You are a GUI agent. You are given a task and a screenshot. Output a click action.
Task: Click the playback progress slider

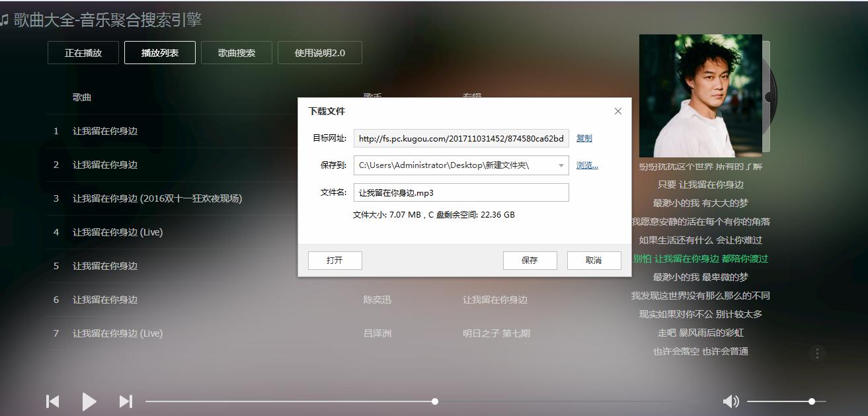point(434,401)
